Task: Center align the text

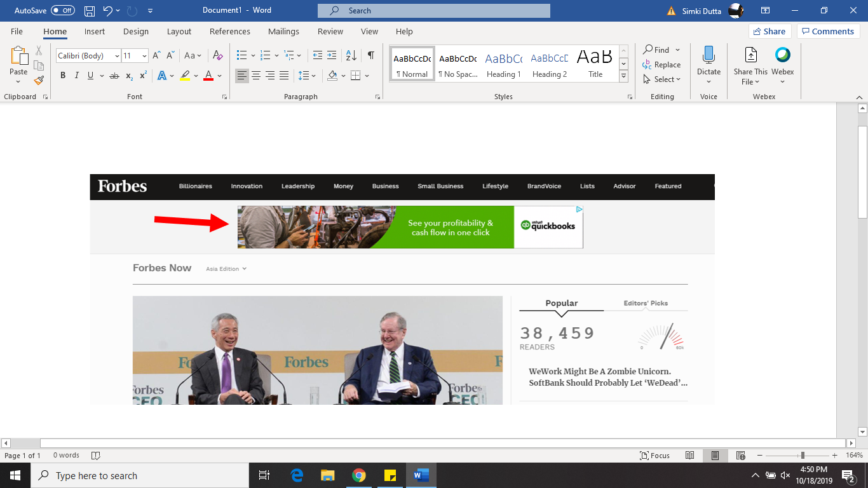Action: tap(256, 76)
